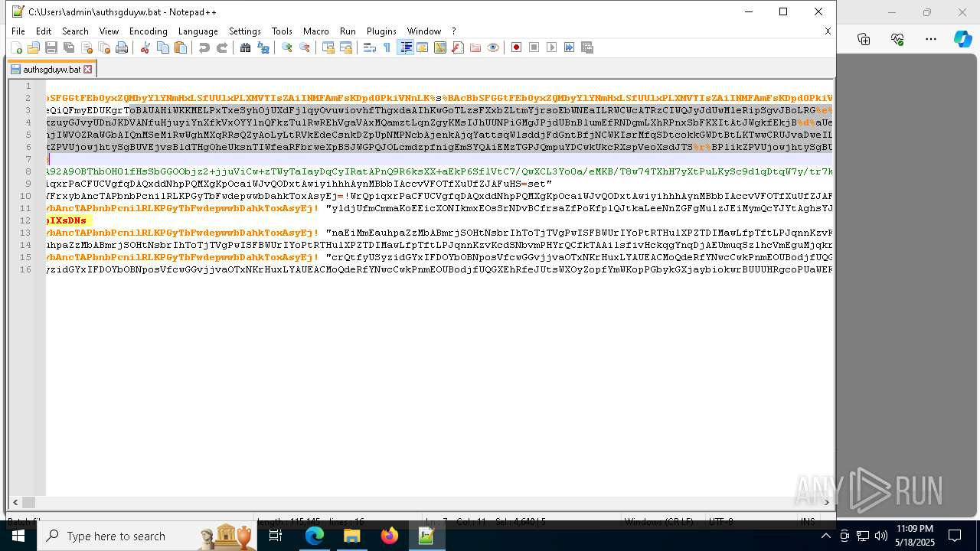
Task: Toggle synchronized horizontal scrolling
Action: pyautogui.click(x=345, y=47)
